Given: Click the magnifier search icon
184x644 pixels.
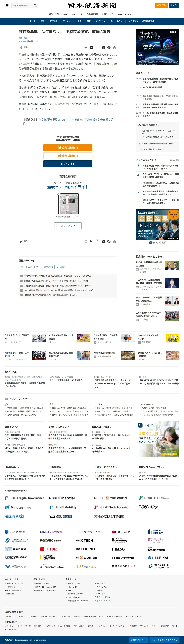Looking at the screenshot, I should tap(35, 5).
